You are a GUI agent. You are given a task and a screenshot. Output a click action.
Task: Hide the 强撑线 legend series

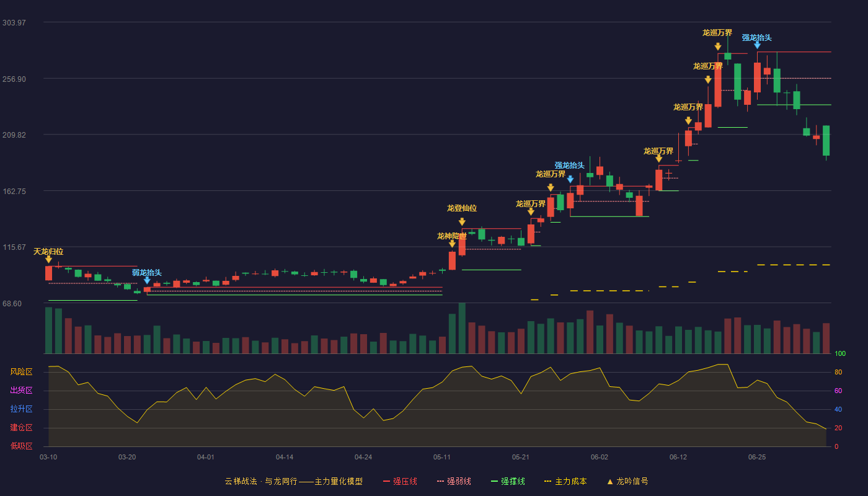(x=508, y=481)
